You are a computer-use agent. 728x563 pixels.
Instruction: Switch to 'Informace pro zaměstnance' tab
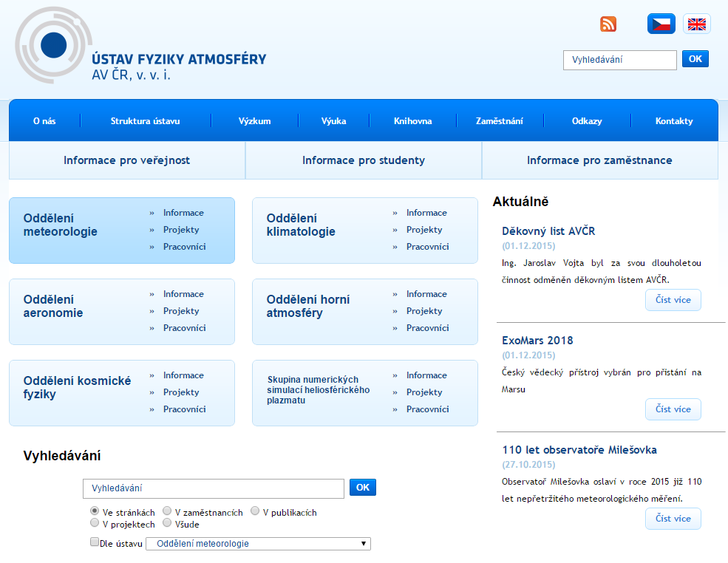pos(599,160)
